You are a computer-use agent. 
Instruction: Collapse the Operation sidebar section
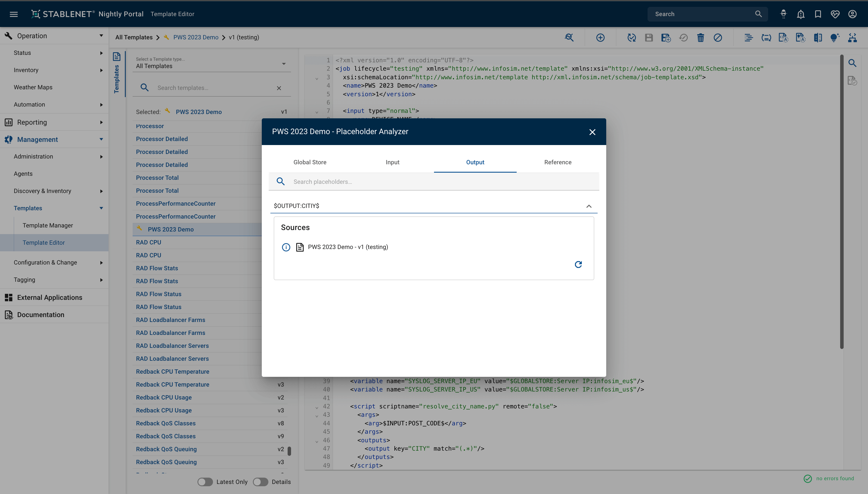(x=101, y=36)
